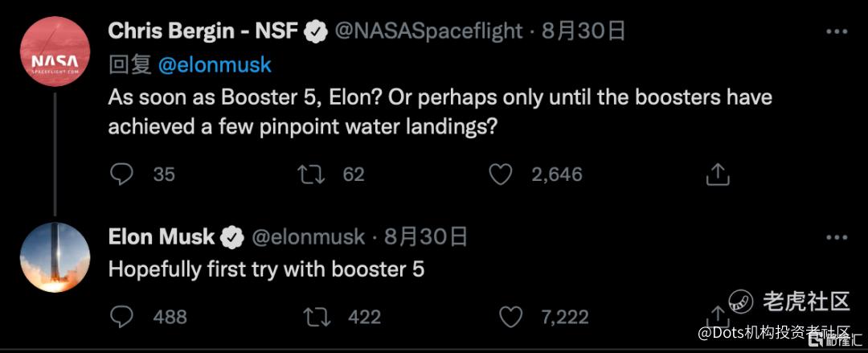
Task: Open more options on Chris Bergin's tweet
Action: (837, 31)
